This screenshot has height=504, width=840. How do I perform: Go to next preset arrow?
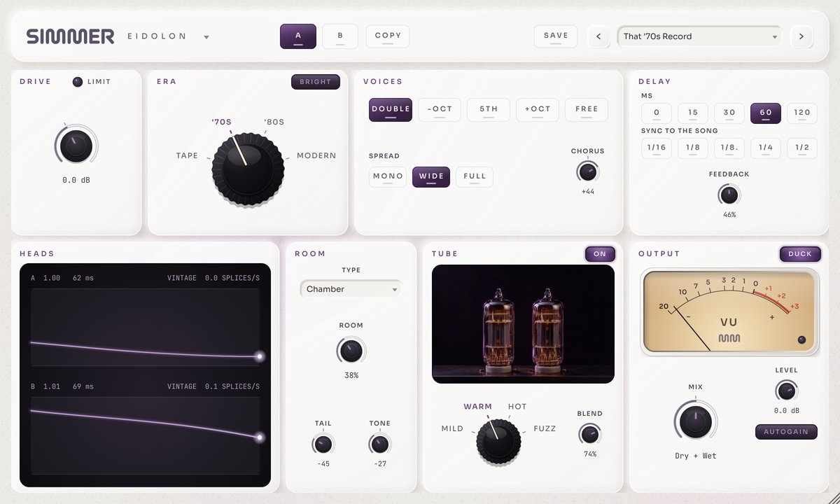801,36
